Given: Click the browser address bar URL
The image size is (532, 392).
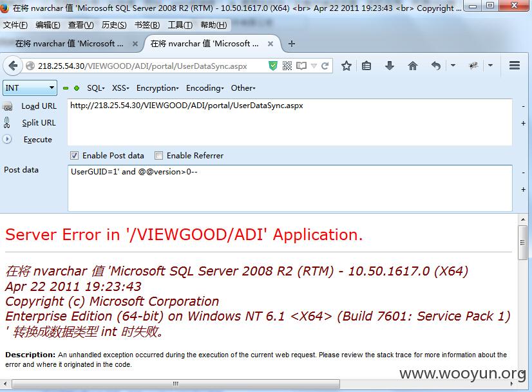Looking at the screenshot, I should coord(142,66).
